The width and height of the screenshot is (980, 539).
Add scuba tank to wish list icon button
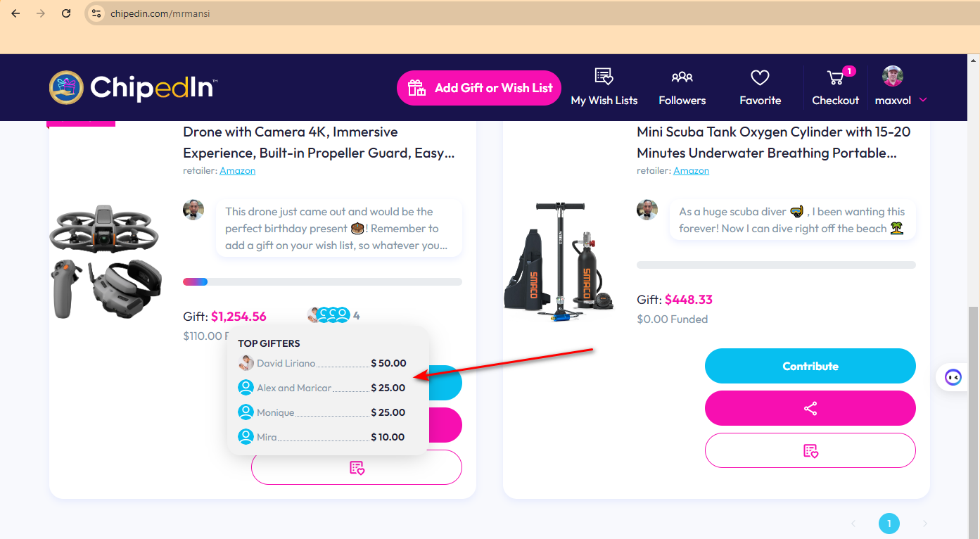point(810,450)
